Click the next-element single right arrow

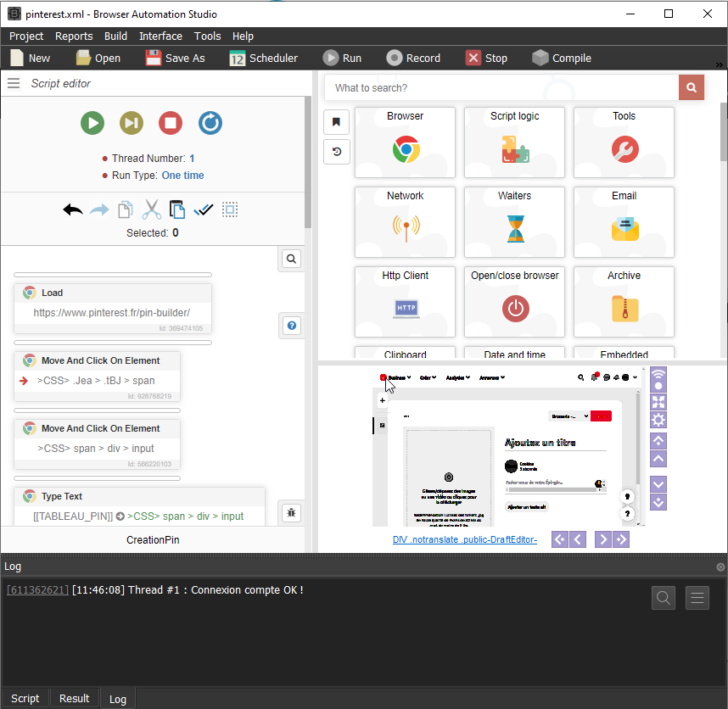click(x=602, y=539)
